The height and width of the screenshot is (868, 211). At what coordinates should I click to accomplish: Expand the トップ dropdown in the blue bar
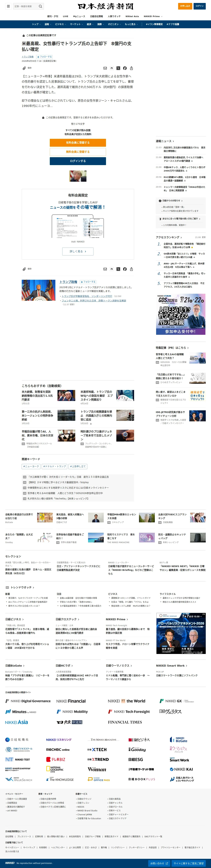36,24
